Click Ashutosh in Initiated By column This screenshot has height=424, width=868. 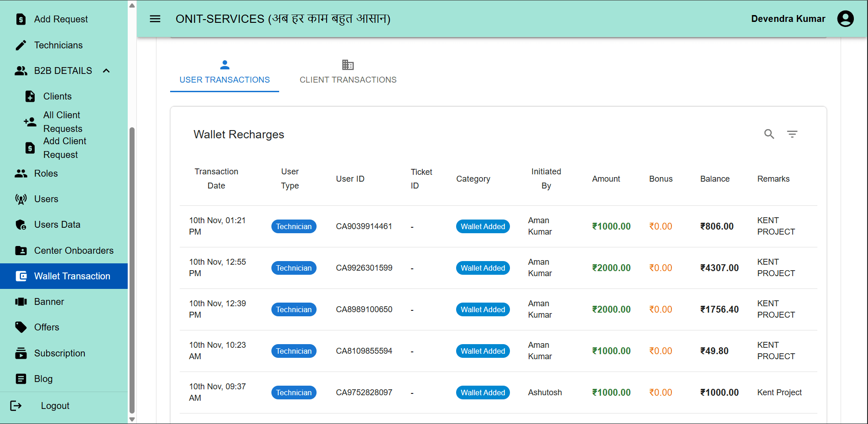[545, 393]
